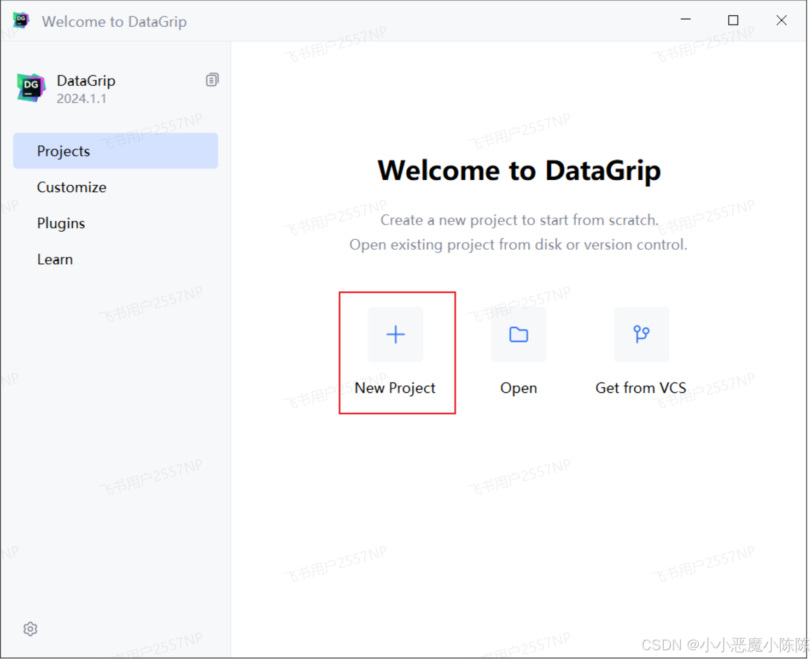Click the Welcome to DataGrip title bar text
The width and height of the screenshot is (812, 659).
point(114,22)
